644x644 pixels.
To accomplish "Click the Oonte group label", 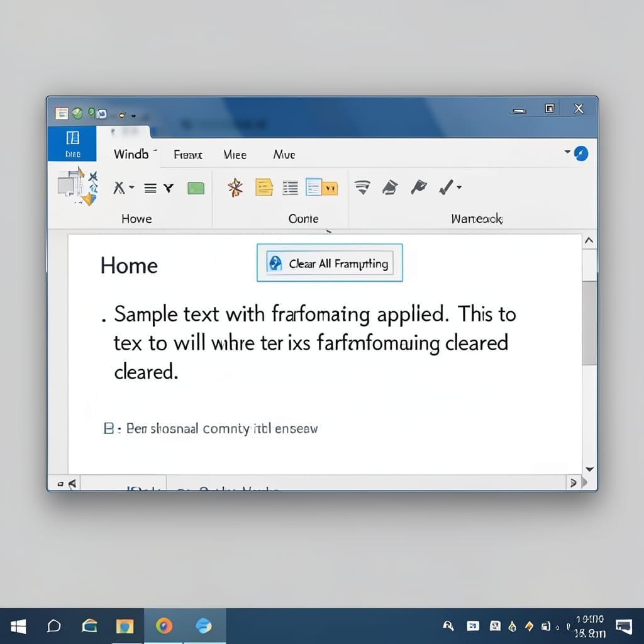I will click(303, 218).
